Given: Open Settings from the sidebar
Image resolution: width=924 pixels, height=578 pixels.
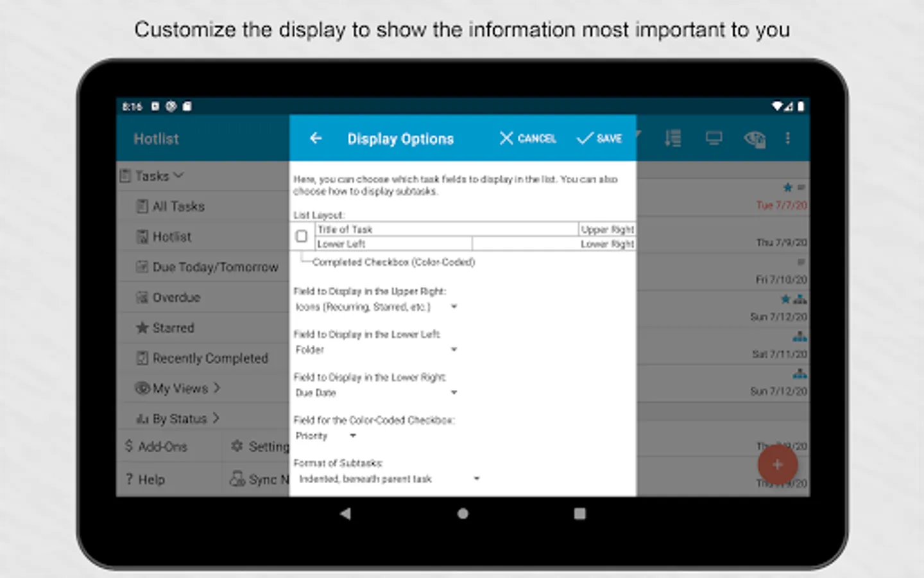Looking at the screenshot, I should pos(259,446).
